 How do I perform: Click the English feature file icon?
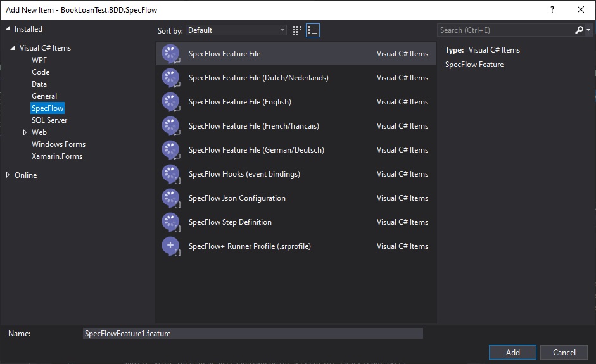[x=170, y=102]
